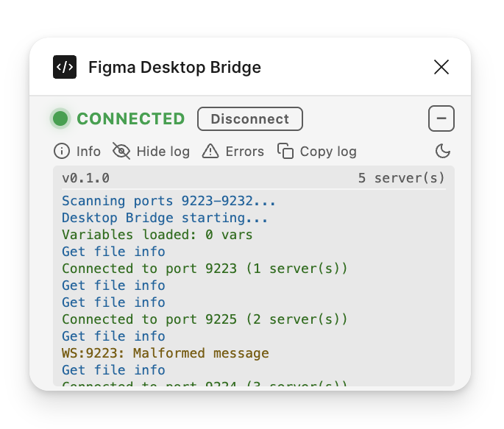The image size is (504, 429).
Task: Show the Errors filter
Action: (x=244, y=152)
